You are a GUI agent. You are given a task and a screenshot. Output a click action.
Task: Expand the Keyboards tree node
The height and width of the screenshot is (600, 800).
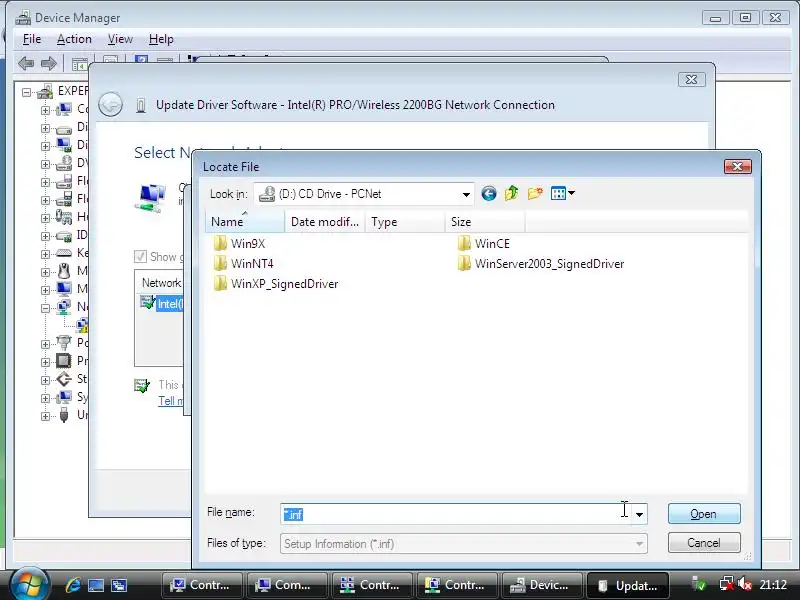click(x=45, y=254)
